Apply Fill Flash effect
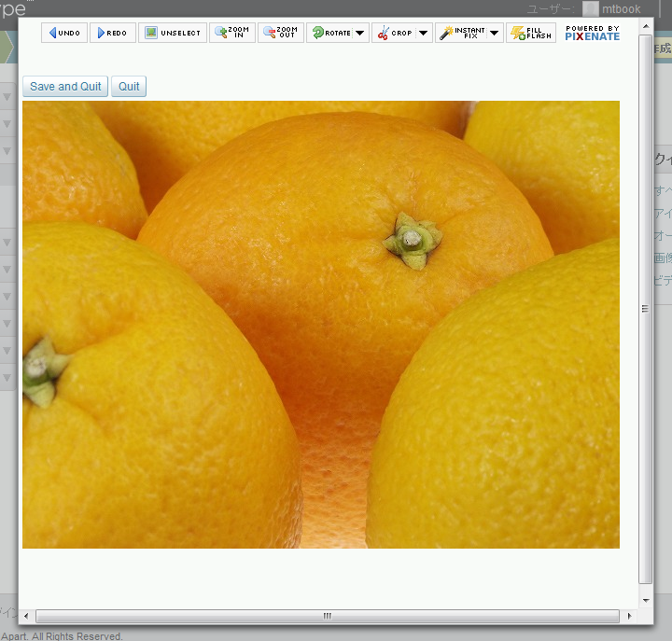 (x=531, y=33)
